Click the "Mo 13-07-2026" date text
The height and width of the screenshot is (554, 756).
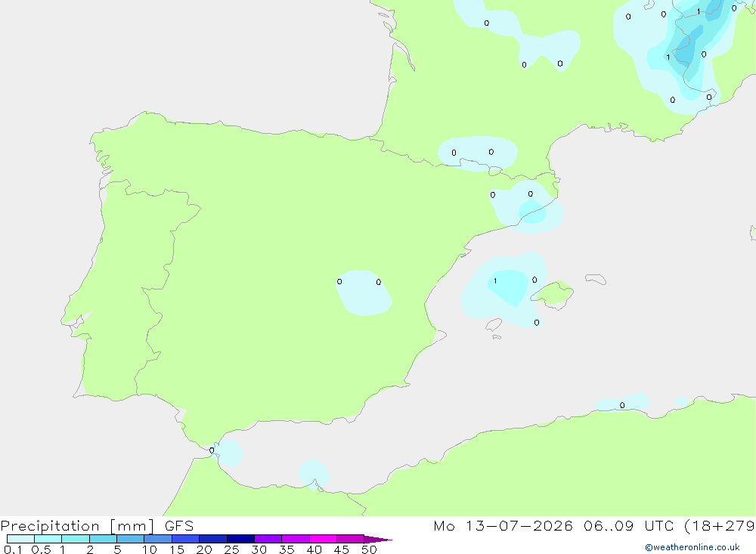[503, 526]
